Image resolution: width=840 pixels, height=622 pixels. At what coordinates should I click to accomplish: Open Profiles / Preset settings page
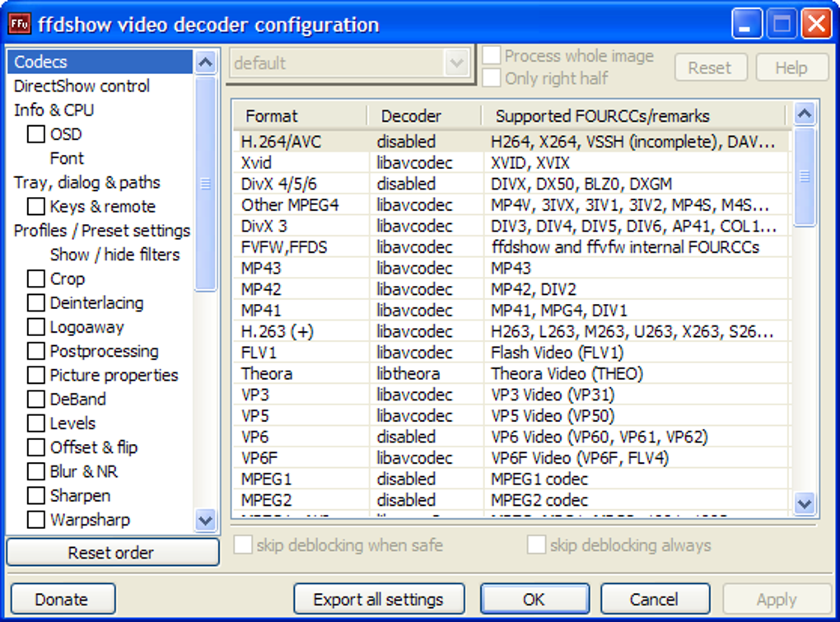click(x=102, y=231)
